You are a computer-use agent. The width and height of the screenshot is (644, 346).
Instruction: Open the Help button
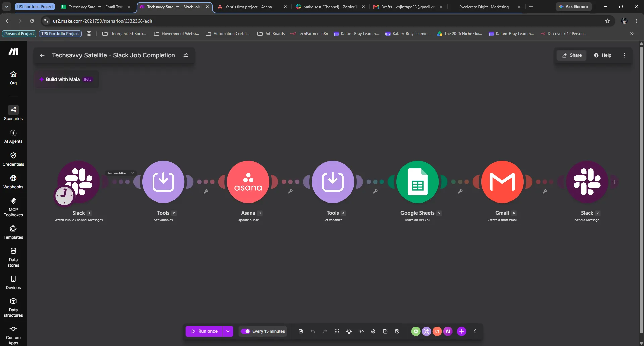603,55
